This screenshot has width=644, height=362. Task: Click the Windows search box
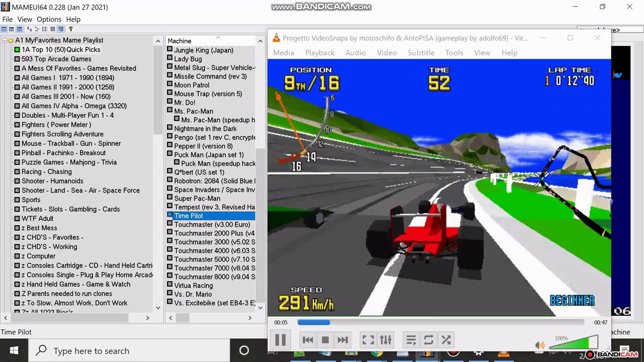(x=129, y=350)
